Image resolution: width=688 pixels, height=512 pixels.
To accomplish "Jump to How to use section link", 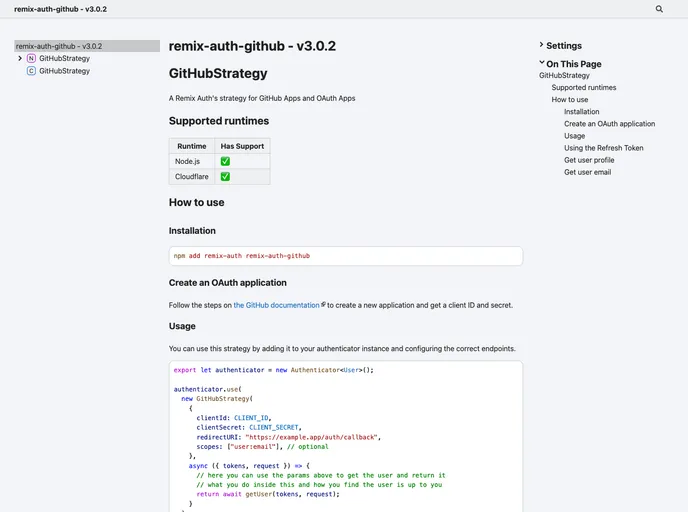I will tap(570, 100).
